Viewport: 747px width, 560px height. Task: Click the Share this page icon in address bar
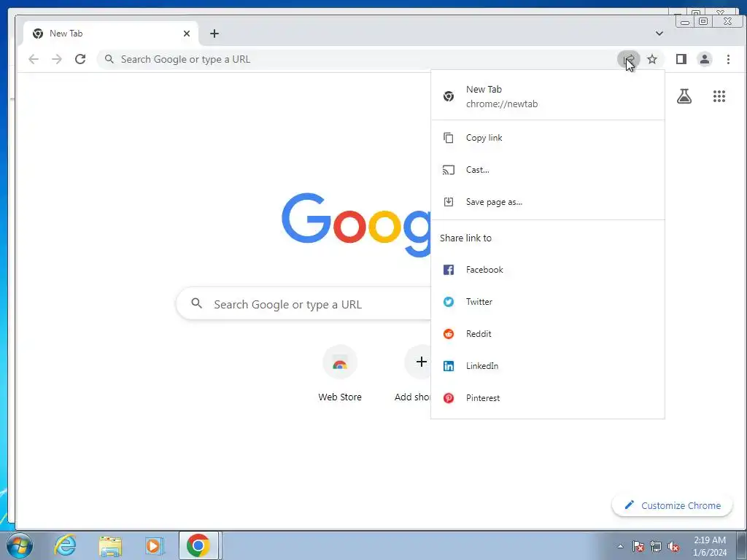tap(628, 59)
